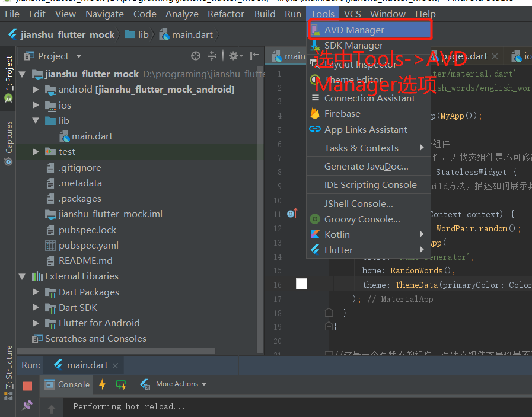This screenshot has height=417, width=532.
Task: Click scroll from source target icon
Action: (x=196, y=56)
